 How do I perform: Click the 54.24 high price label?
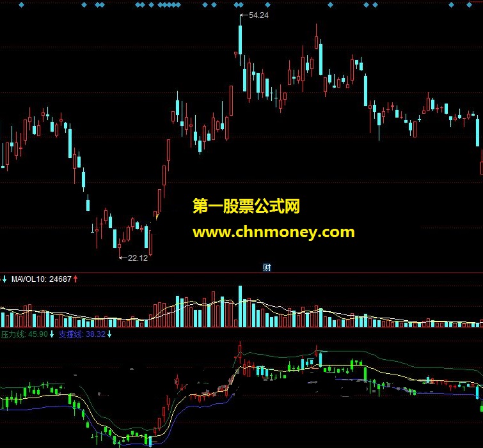click(258, 15)
